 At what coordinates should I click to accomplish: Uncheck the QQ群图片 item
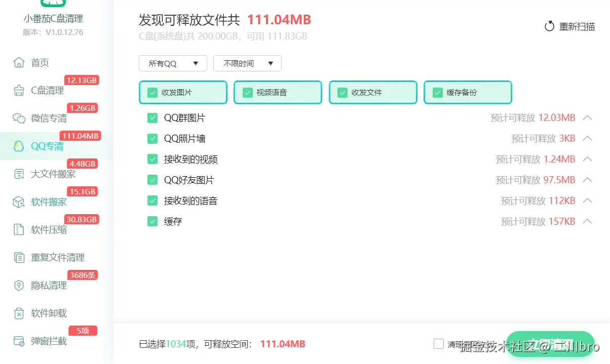coord(152,117)
